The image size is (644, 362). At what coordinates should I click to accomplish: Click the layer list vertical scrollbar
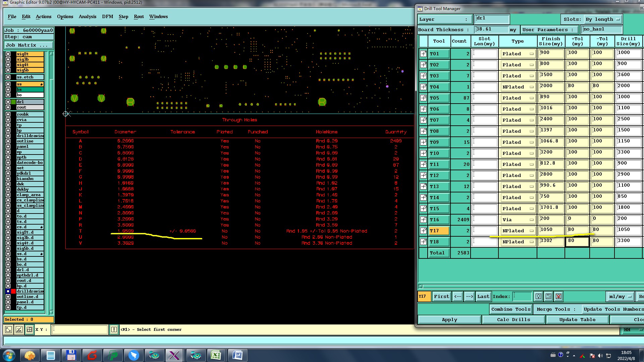[51, 183]
